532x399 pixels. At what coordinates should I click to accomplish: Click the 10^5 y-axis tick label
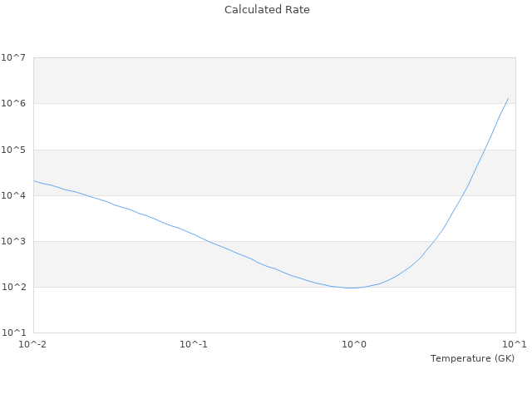13,150
